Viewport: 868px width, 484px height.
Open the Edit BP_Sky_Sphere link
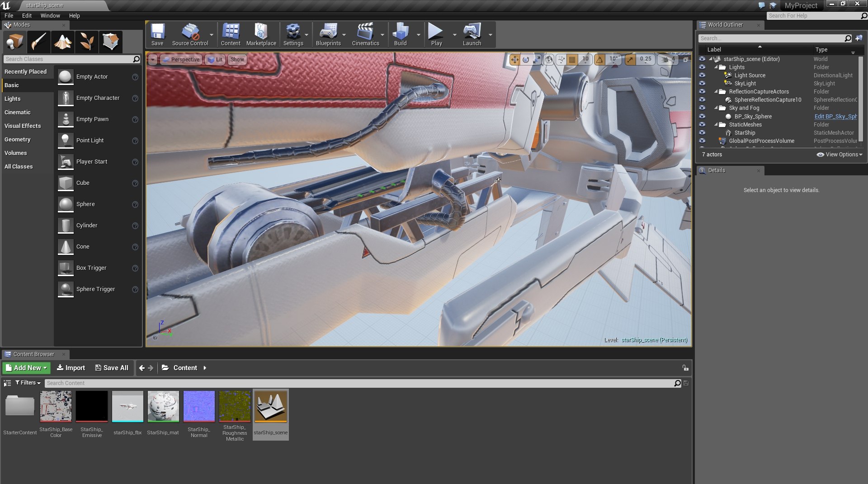pos(835,117)
